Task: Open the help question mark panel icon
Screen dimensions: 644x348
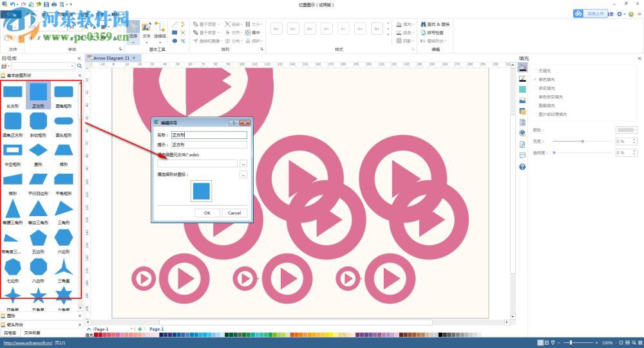Action: click(522, 167)
